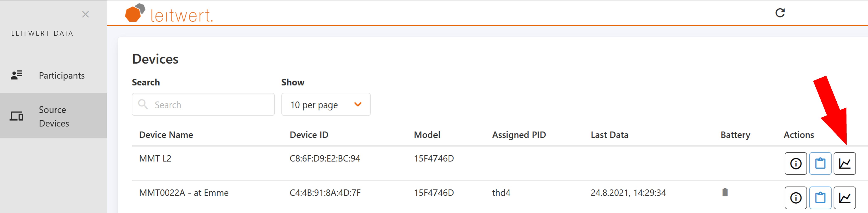Select the Participants icon in the sidebar

(x=16, y=75)
